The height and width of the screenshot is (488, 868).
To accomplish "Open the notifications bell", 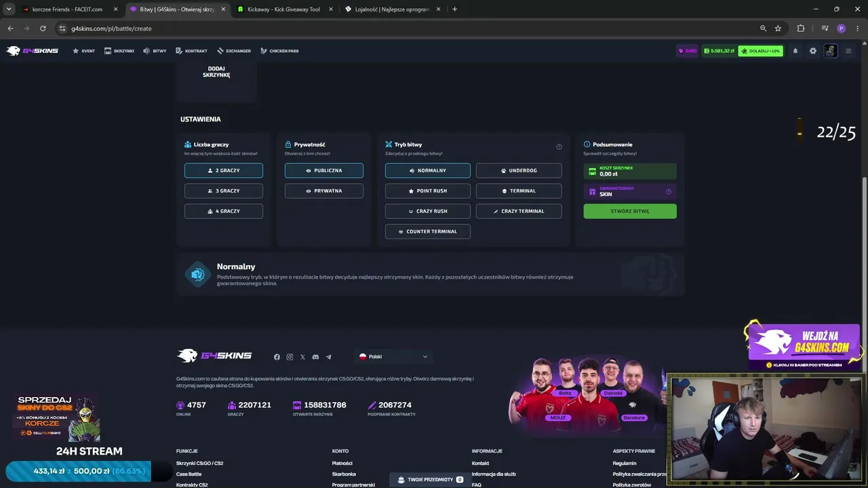I will coord(795,51).
